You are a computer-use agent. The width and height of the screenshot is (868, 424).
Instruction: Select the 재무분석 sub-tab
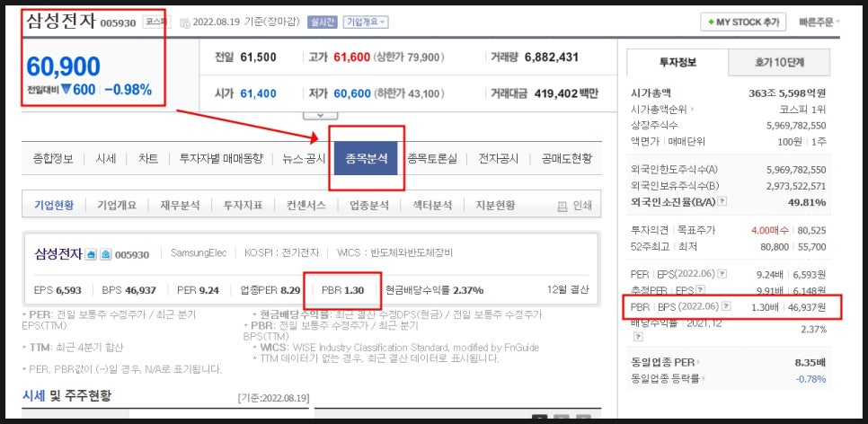[180, 206]
